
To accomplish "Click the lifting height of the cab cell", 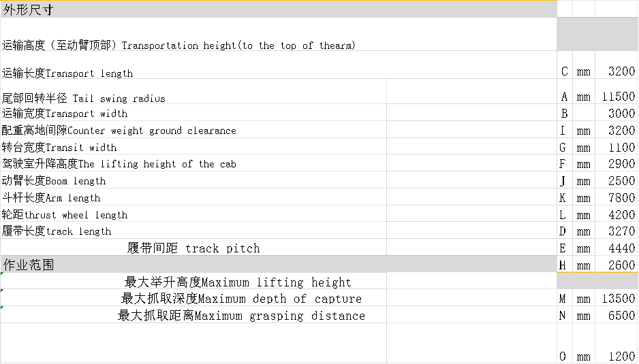I will [x=119, y=164].
